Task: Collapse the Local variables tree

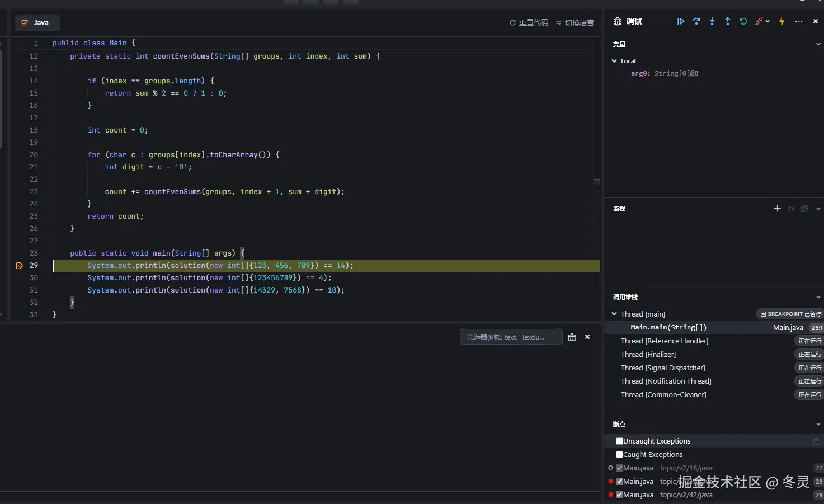Action: click(614, 61)
